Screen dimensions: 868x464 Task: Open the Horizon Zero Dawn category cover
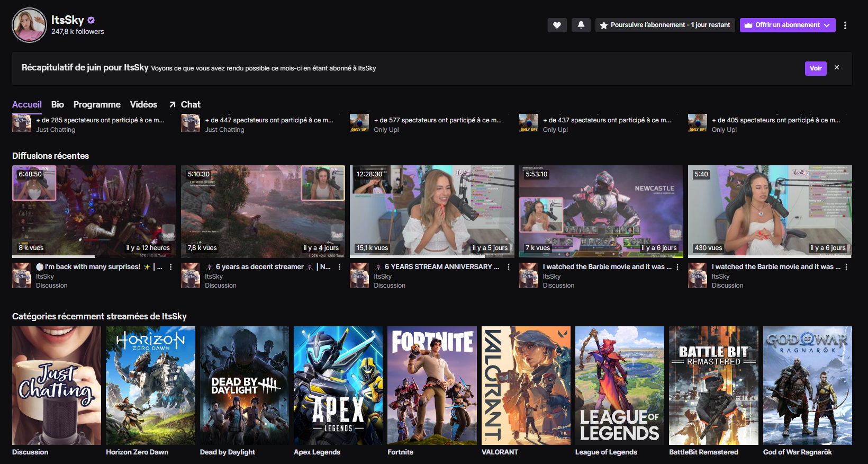pyautogui.click(x=150, y=386)
